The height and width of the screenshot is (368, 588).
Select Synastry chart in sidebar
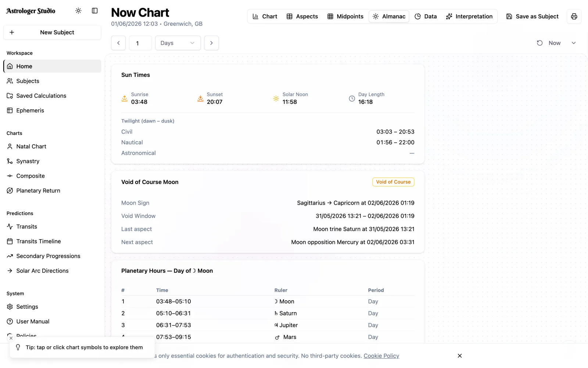point(52,161)
